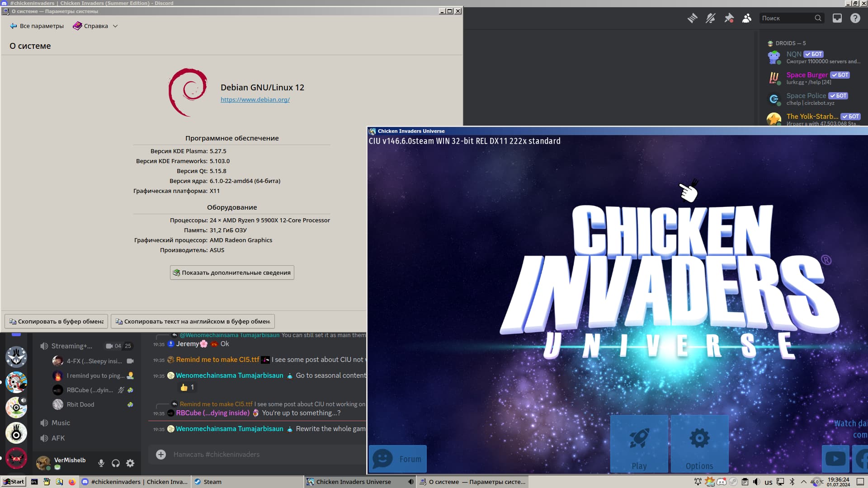This screenshot has height=488, width=868.
Task: Toggle notification muting via crossed bell icon
Action: click(x=711, y=18)
